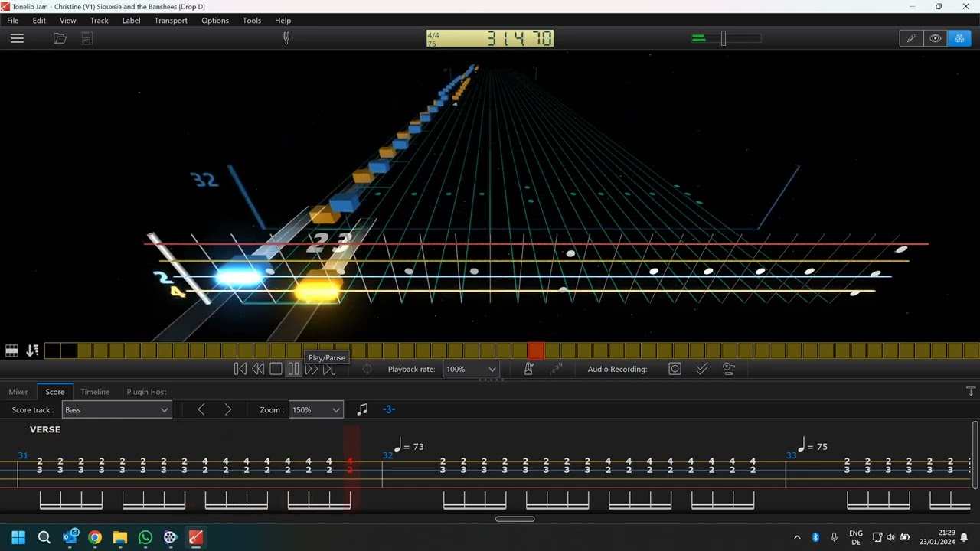Open Google Chrome from the taskbar

(x=95, y=537)
